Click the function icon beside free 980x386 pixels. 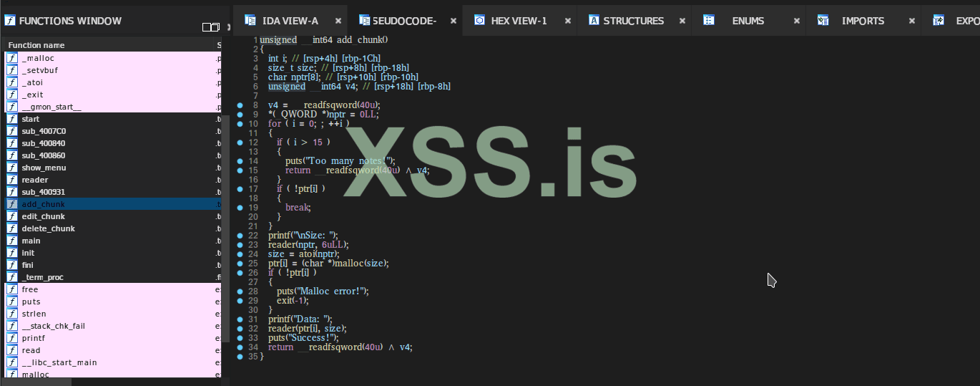coord(12,289)
